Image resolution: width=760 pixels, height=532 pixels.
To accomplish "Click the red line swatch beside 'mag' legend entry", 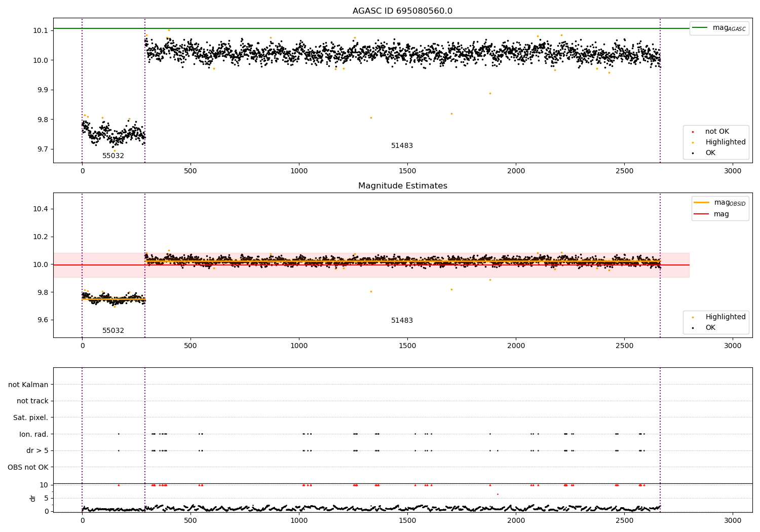I will coord(701,214).
